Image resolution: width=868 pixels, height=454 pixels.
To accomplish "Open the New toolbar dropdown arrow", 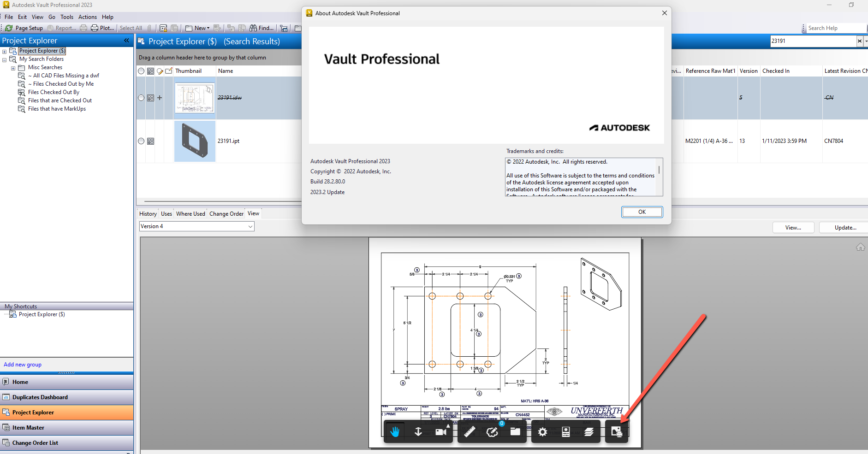I will [207, 28].
